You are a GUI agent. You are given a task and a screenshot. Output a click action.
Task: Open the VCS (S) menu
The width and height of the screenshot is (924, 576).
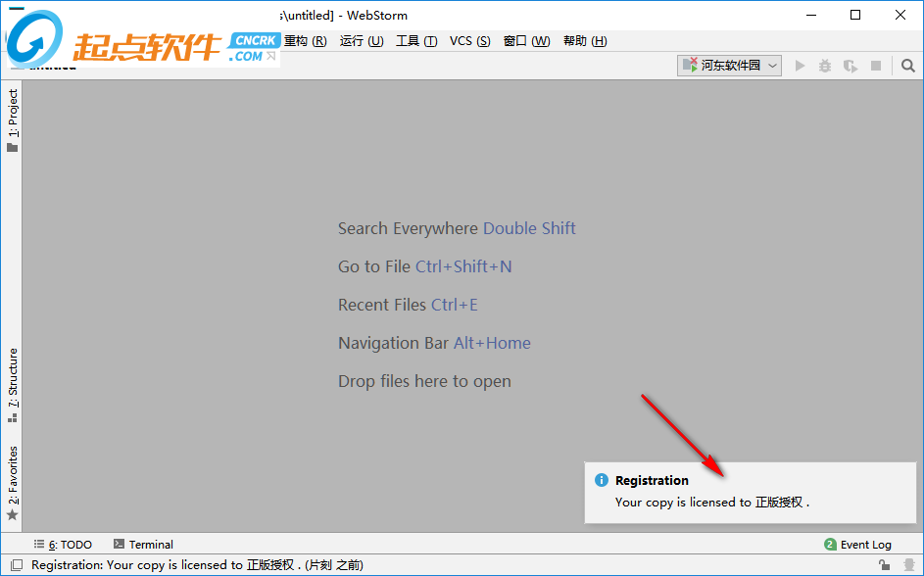(469, 40)
